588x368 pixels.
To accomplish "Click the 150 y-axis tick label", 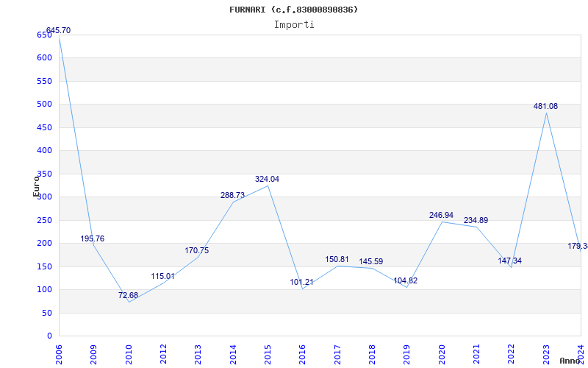I will tap(44, 266).
